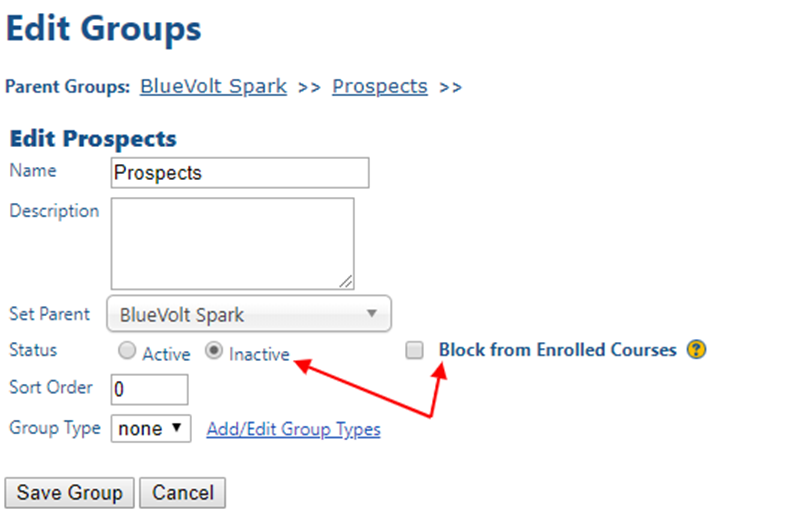805x519 pixels.
Task: Click the Group Type dropdown arrow
Action: click(x=177, y=428)
